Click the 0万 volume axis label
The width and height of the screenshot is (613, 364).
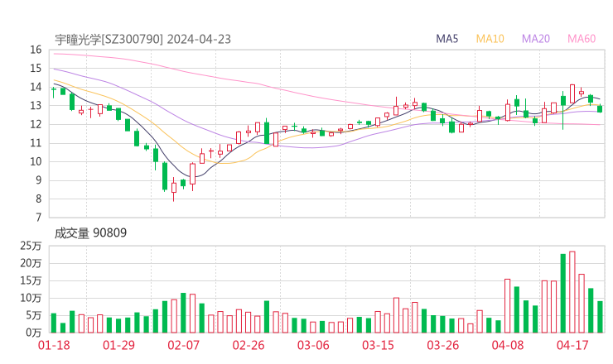tap(34, 333)
